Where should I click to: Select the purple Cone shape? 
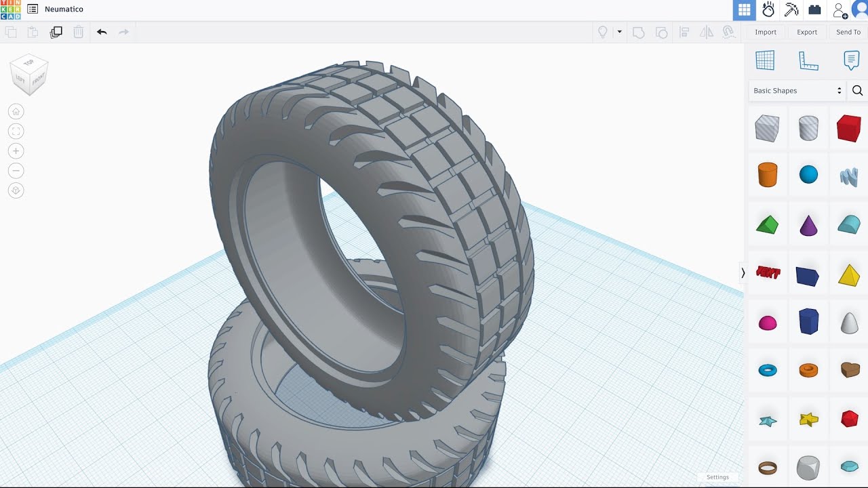click(808, 224)
